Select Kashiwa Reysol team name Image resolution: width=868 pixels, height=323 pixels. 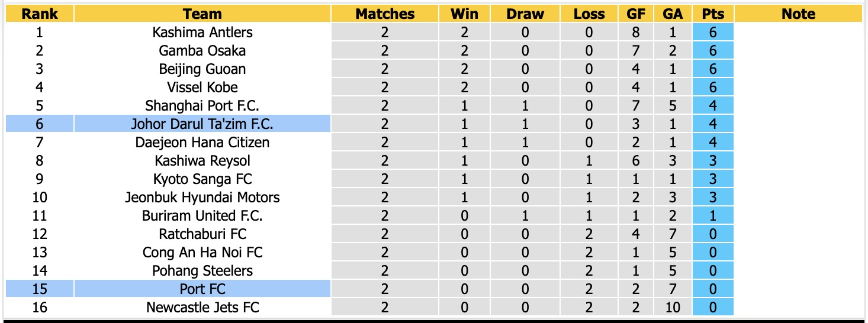(202, 160)
